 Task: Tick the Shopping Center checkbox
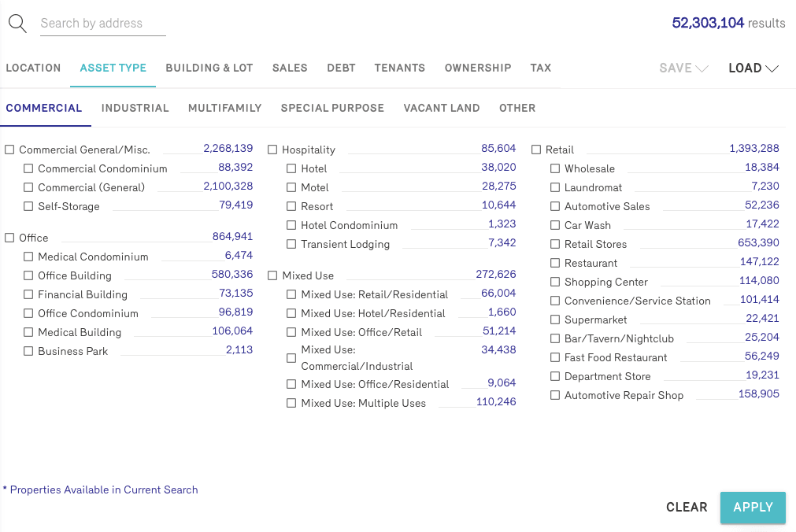[x=555, y=283]
